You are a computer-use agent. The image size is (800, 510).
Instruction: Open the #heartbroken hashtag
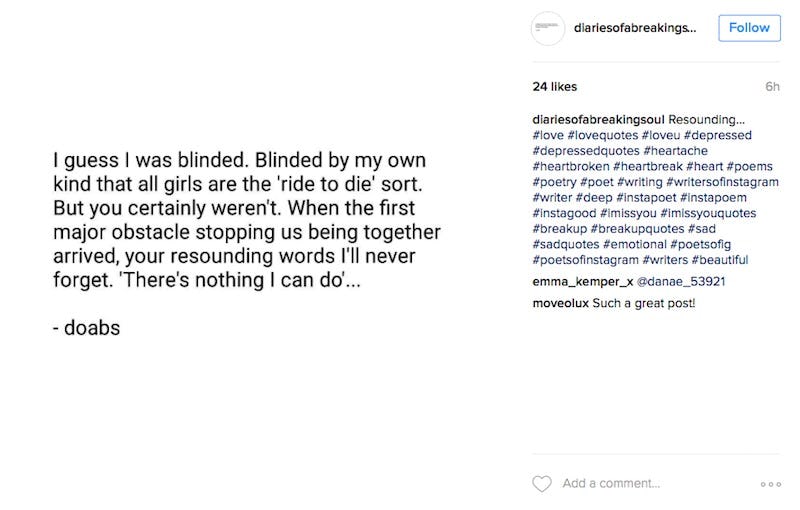(x=571, y=166)
